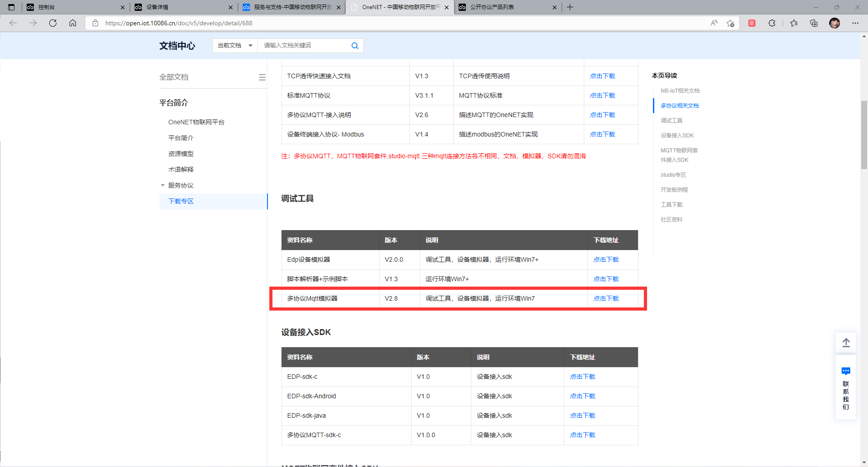
Task: Open the browser settings menu with the ellipsis
Action: (x=855, y=23)
